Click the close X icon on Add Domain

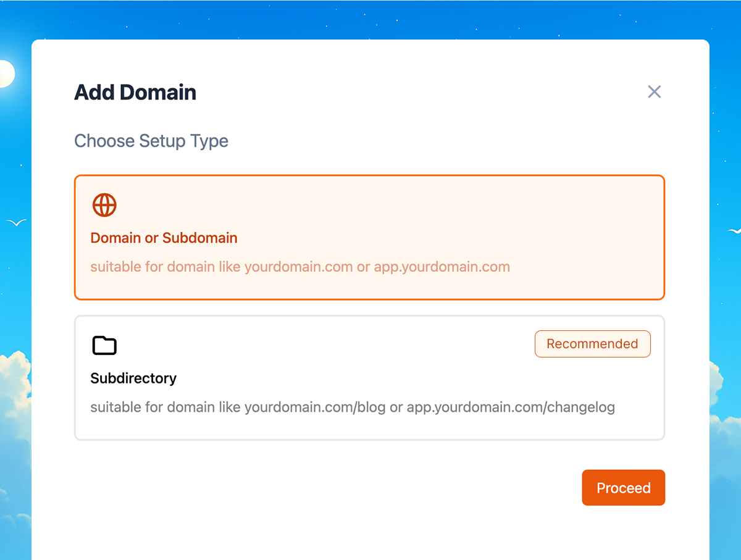(655, 91)
